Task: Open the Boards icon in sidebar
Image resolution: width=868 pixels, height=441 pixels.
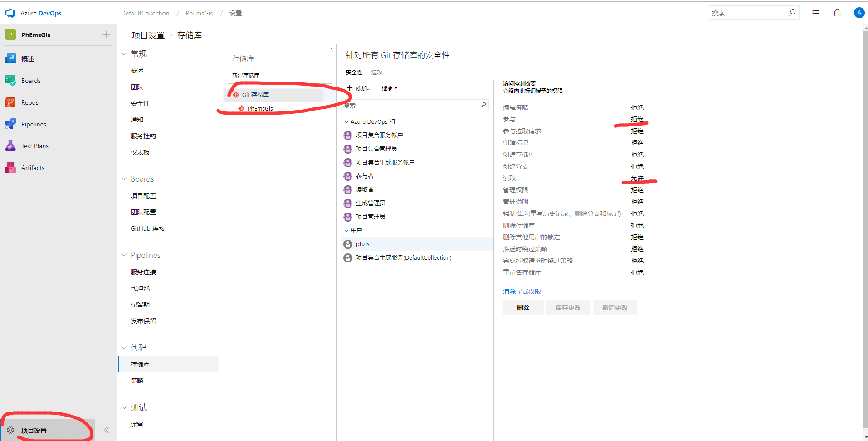Action: (10, 81)
